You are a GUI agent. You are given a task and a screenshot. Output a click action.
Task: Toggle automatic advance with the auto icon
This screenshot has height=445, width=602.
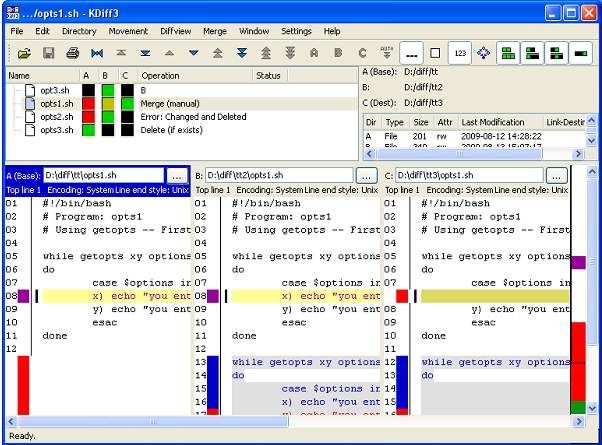pos(386,52)
